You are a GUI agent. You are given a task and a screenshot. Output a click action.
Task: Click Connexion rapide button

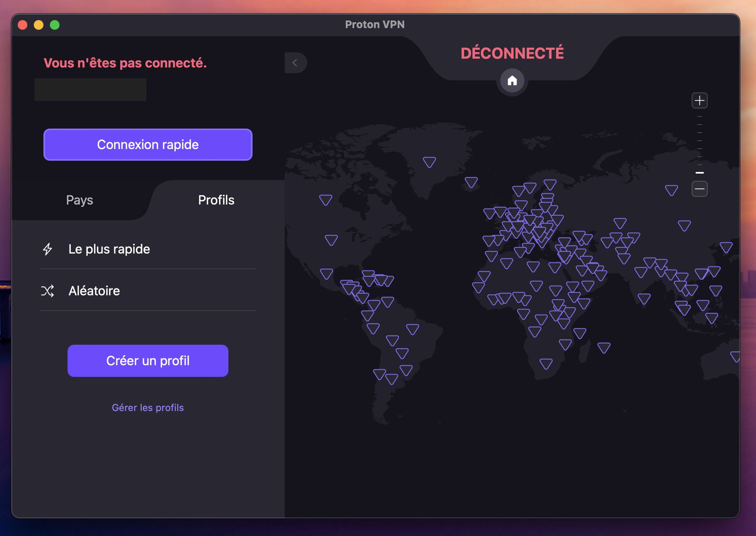tap(148, 145)
